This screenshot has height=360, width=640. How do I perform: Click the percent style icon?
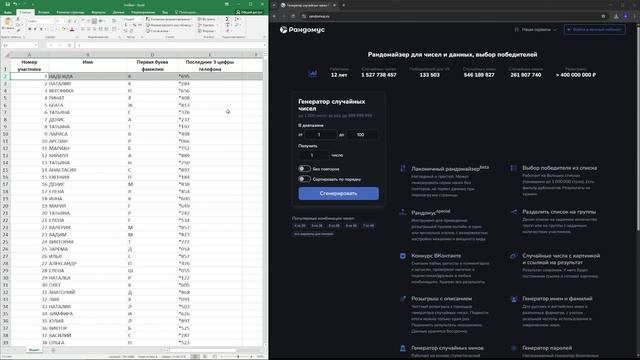pos(134,25)
